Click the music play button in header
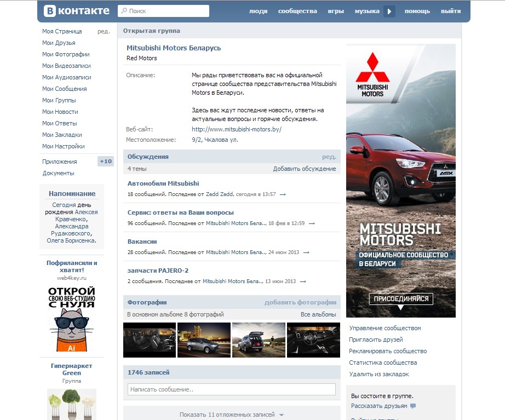The image size is (505, 420). pyautogui.click(x=389, y=11)
